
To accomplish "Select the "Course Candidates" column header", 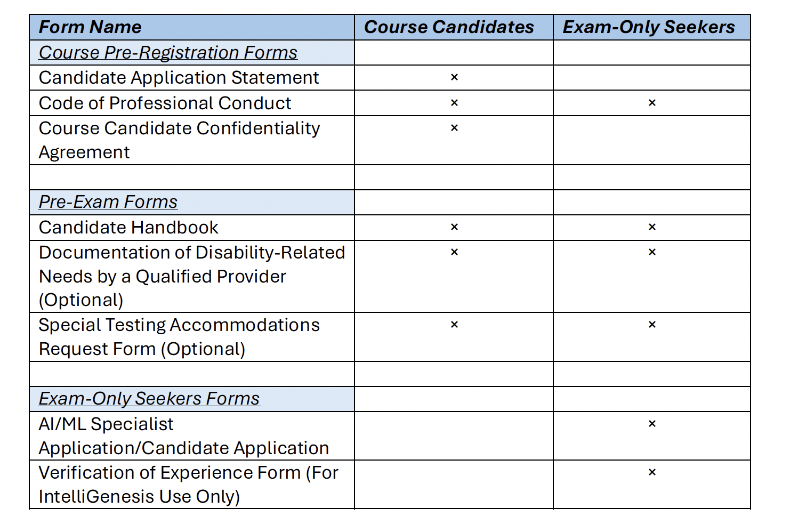I will 449,27.
